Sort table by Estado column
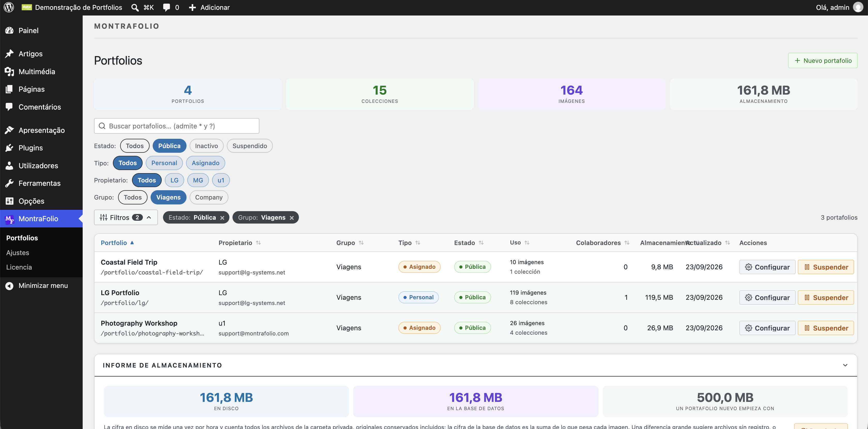The width and height of the screenshot is (868, 429). click(469, 243)
